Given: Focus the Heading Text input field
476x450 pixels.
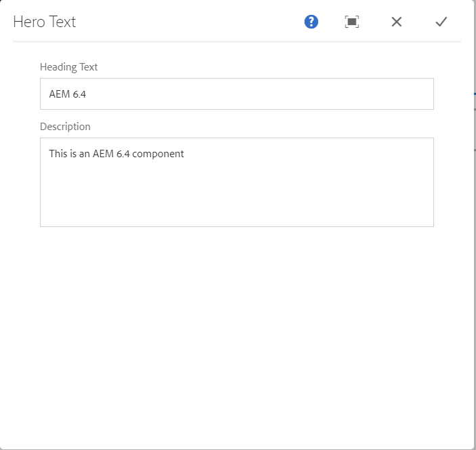Looking at the screenshot, I should 236,94.
